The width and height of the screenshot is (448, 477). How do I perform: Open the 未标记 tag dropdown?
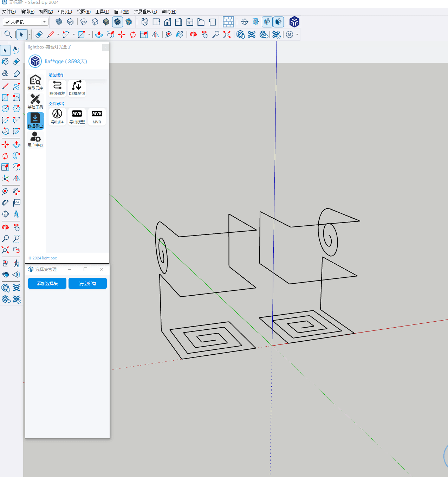click(x=26, y=22)
